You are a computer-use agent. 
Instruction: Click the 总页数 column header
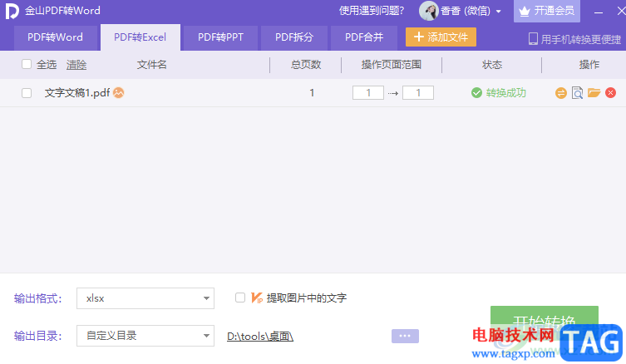pyautogui.click(x=306, y=65)
